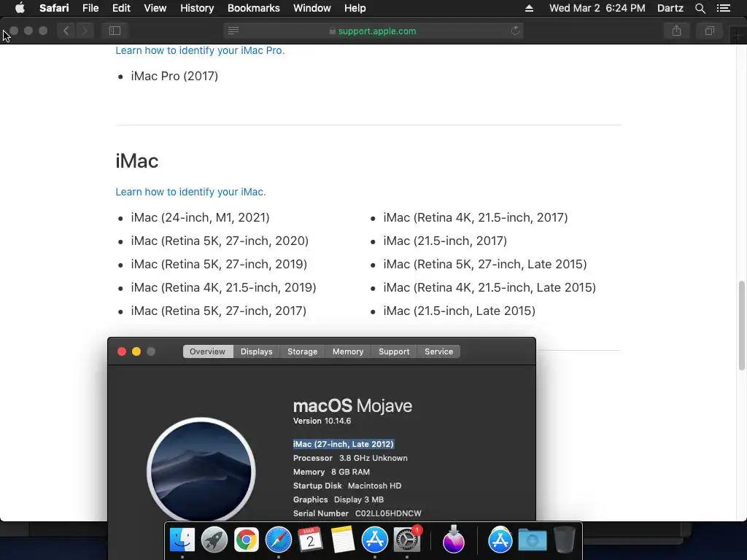Open App Store icon left of System Preferences
747x560 pixels.
(375, 540)
